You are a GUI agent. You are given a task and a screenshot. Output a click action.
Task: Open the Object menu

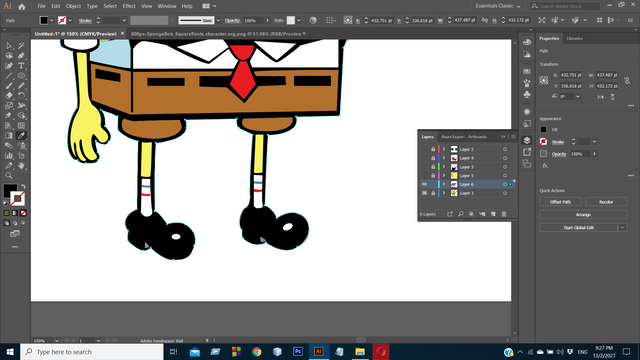pyautogui.click(x=73, y=6)
